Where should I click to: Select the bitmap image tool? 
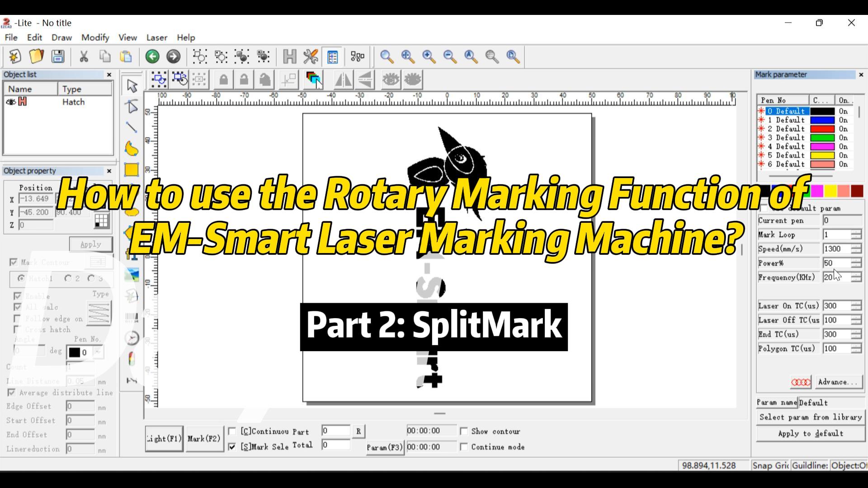coord(132,275)
